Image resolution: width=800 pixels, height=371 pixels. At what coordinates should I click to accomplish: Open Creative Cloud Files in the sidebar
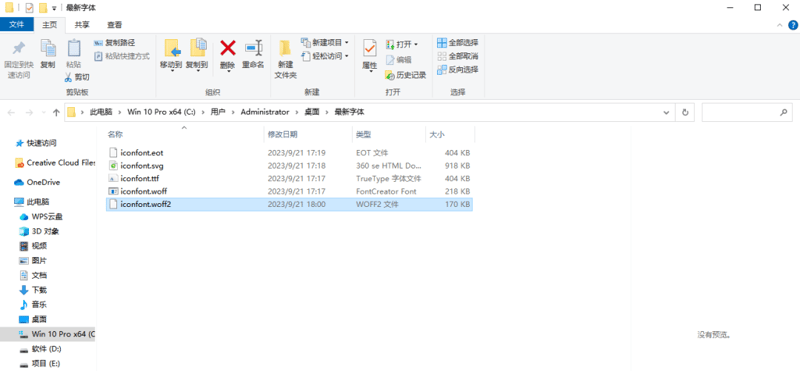point(61,163)
